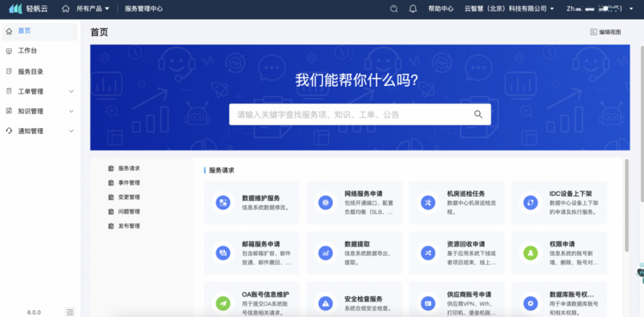
Task: Open company selector 云智慧（北京）科技有限公司
Action: point(509,9)
